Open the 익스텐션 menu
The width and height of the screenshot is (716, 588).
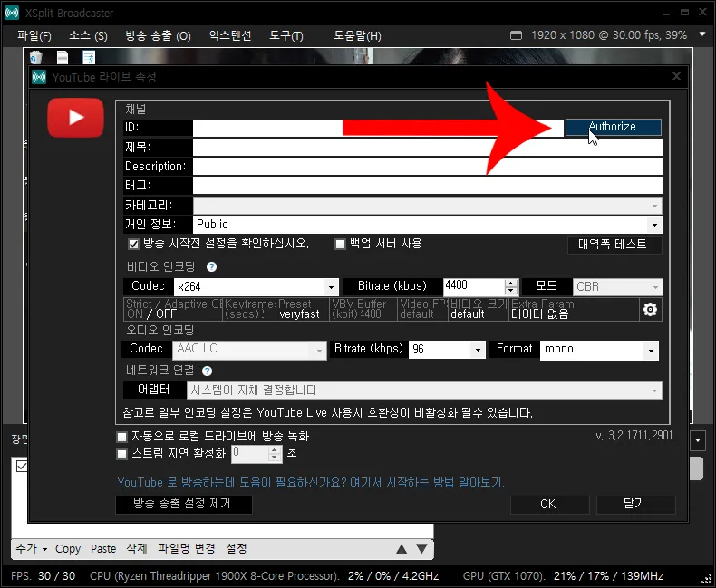pyautogui.click(x=230, y=35)
